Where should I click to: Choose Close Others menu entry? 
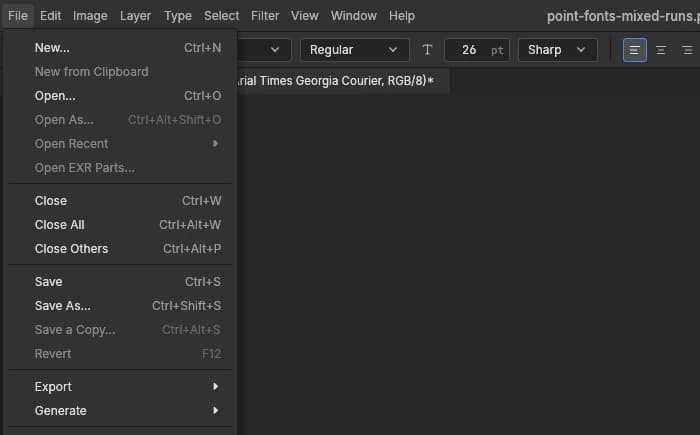120,249
